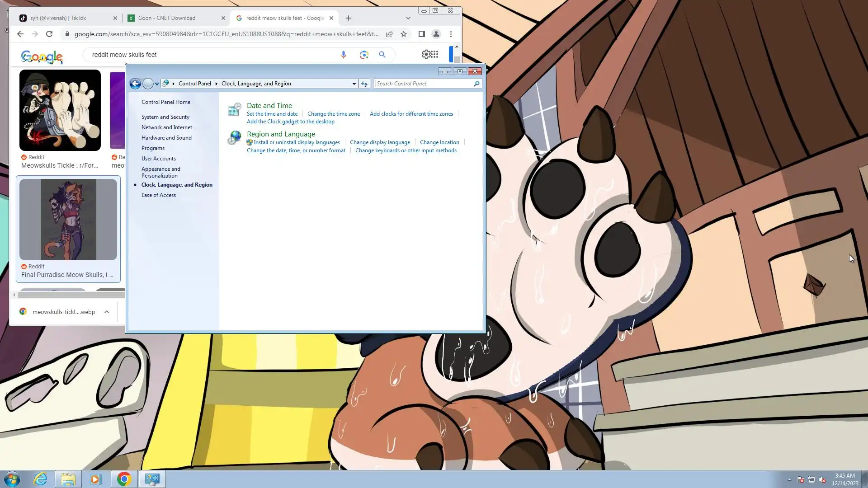868x488 pixels.
Task: Open Google Lens image search icon
Action: (364, 55)
